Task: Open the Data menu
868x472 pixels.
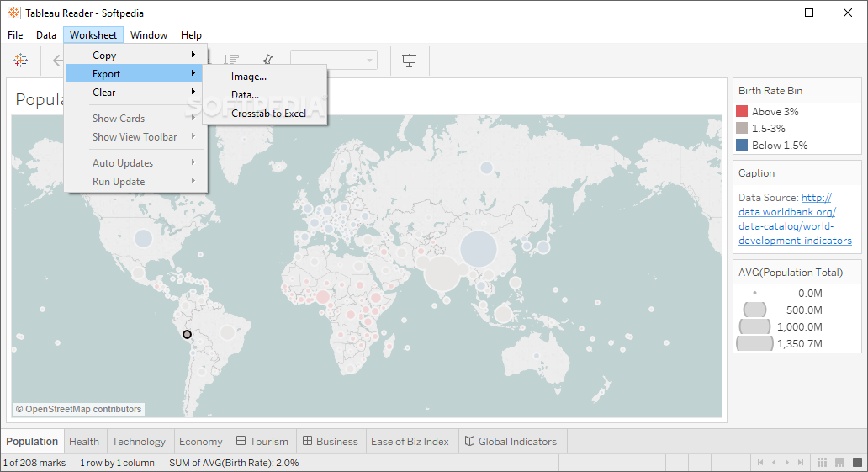Action: click(46, 34)
